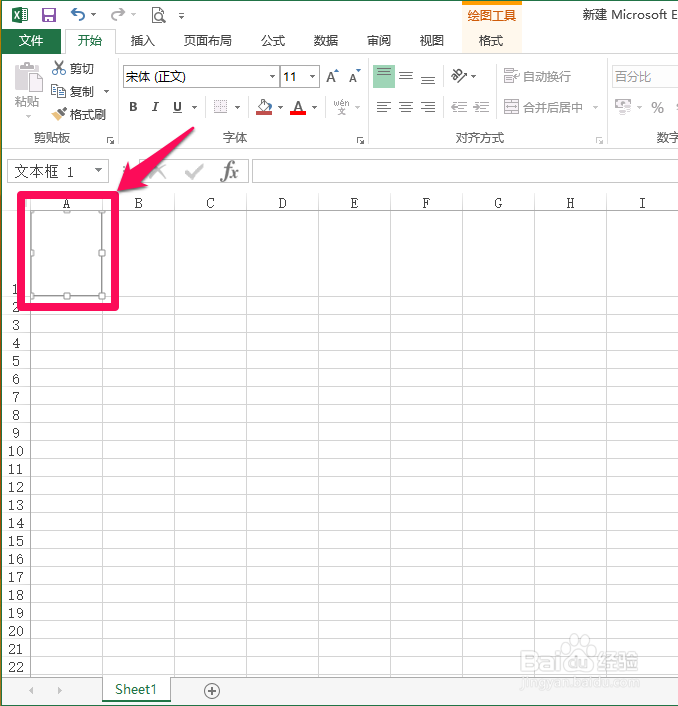Open Print Preview from quick access toolbar
The width and height of the screenshot is (678, 706).
(x=158, y=15)
